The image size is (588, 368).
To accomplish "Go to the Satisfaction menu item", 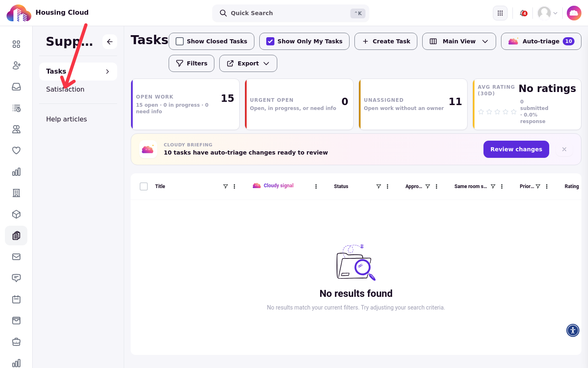I will click(65, 89).
